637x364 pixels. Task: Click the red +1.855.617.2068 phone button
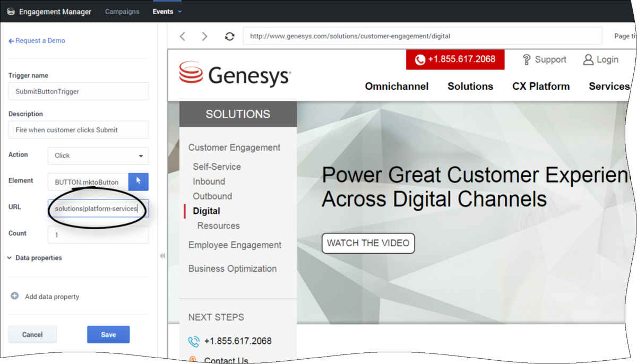tap(455, 59)
